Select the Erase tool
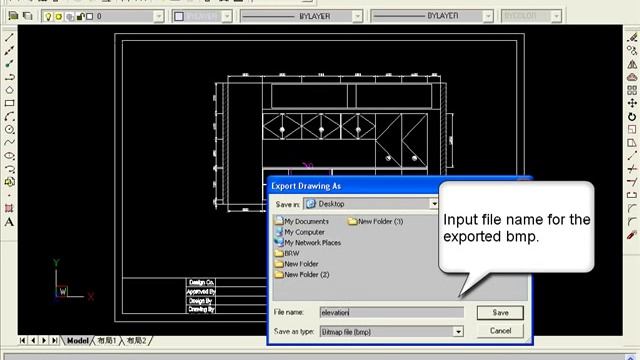This screenshot has width=640, height=360. [x=632, y=38]
